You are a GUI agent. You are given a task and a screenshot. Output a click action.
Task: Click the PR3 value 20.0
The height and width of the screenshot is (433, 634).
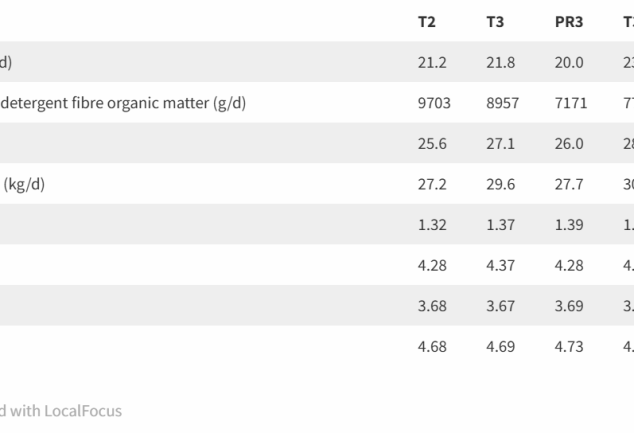(569, 63)
